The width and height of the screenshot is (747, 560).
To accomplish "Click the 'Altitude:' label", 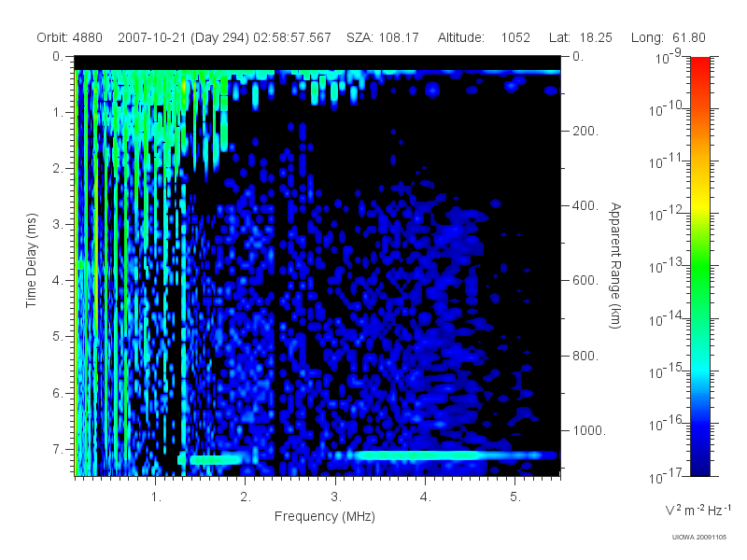I will [461, 37].
